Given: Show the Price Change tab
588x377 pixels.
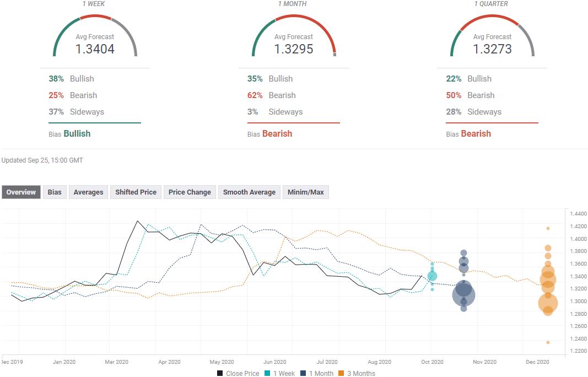Looking at the screenshot, I should point(190,192).
